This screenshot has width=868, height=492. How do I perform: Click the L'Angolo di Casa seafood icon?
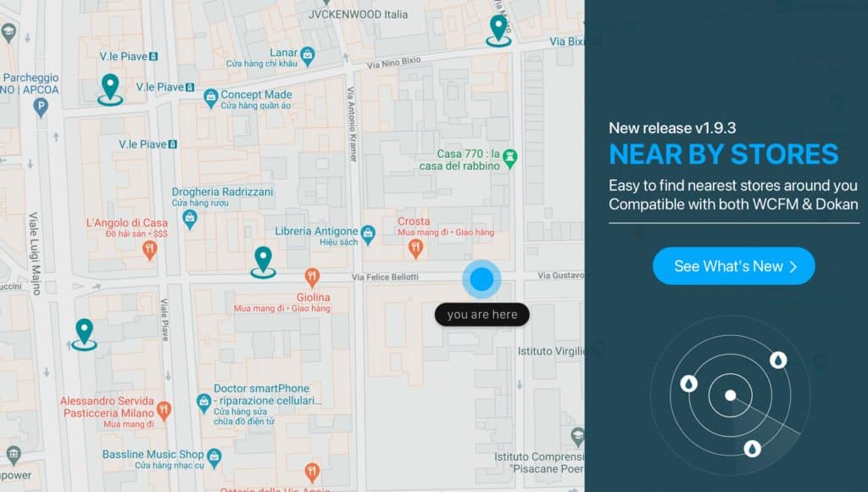pyautogui.click(x=150, y=247)
